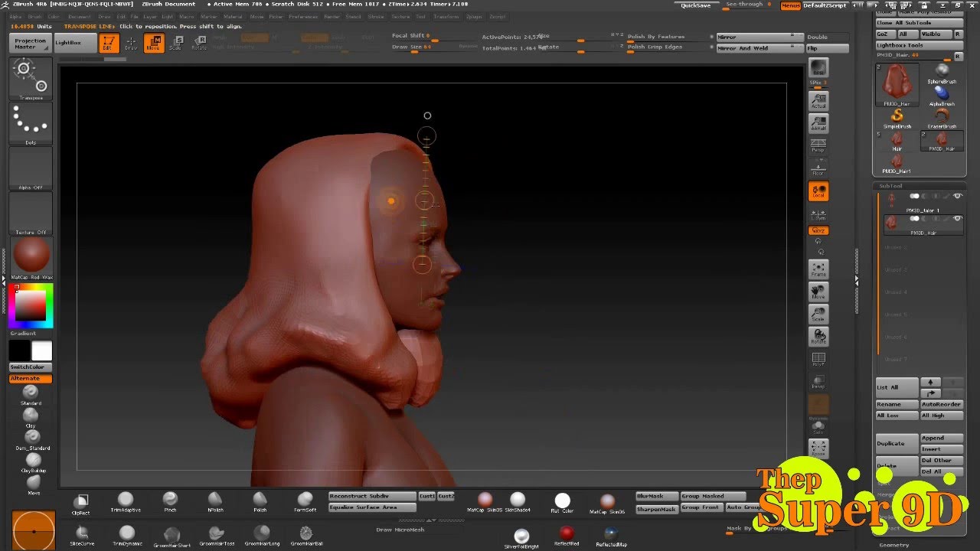Select the TrimDynamic brush
980x551 pixels.
[x=127, y=536]
